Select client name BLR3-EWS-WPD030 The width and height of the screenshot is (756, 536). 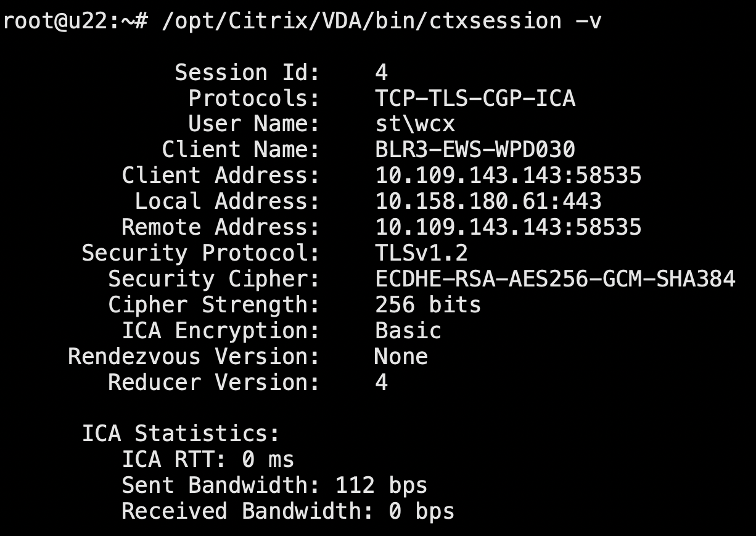point(475,150)
